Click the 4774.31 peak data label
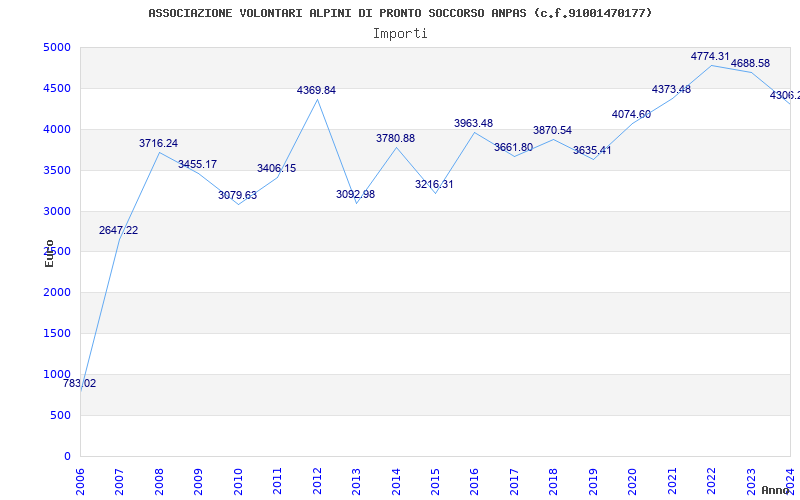The width and height of the screenshot is (800, 500). (710, 56)
